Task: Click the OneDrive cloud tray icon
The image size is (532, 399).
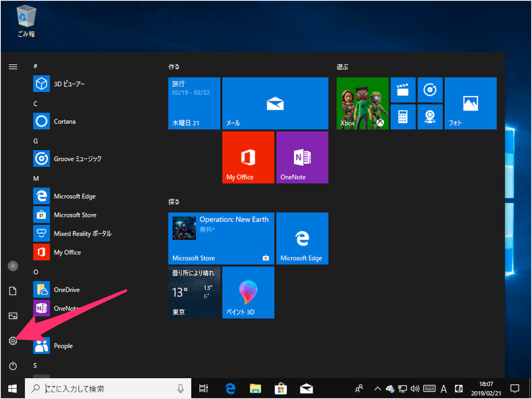Action: [390, 389]
